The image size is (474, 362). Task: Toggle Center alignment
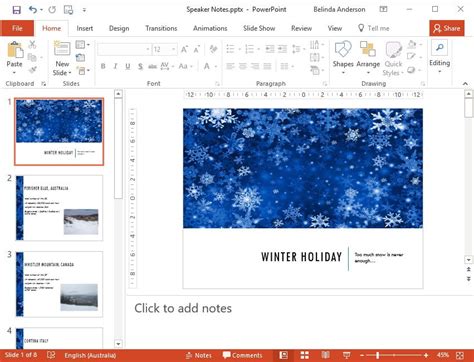(x=243, y=66)
